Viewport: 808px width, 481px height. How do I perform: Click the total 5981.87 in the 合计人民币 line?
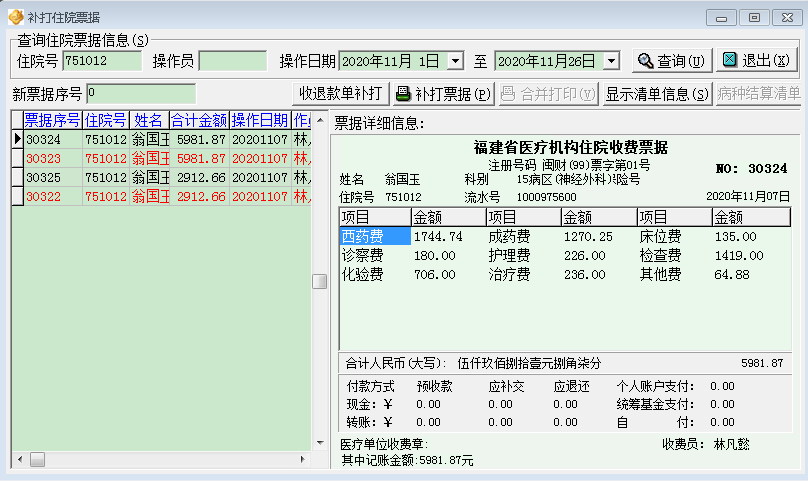pos(762,363)
